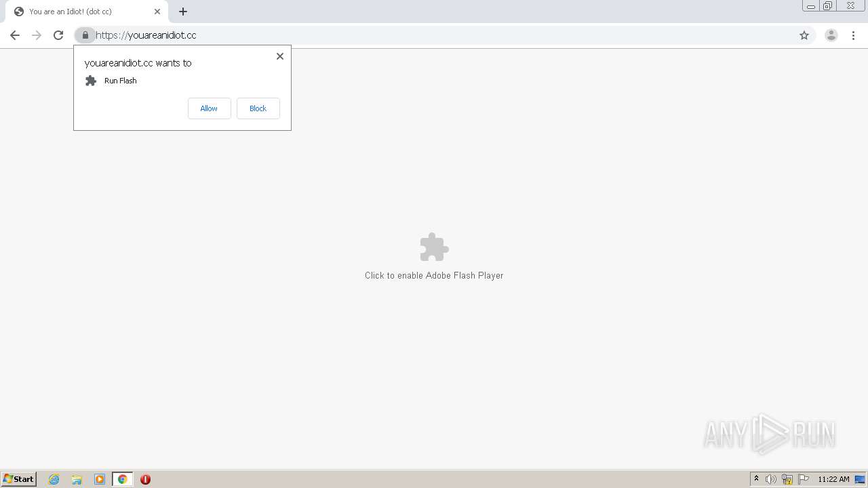Bookmark this page with star icon
Screen dimensions: 868x488
click(804, 35)
